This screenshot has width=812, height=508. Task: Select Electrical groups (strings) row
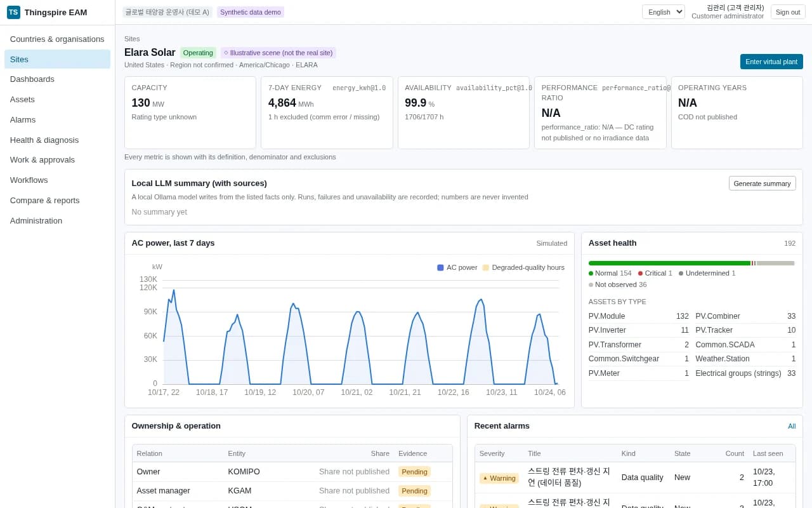[x=745, y=373]
